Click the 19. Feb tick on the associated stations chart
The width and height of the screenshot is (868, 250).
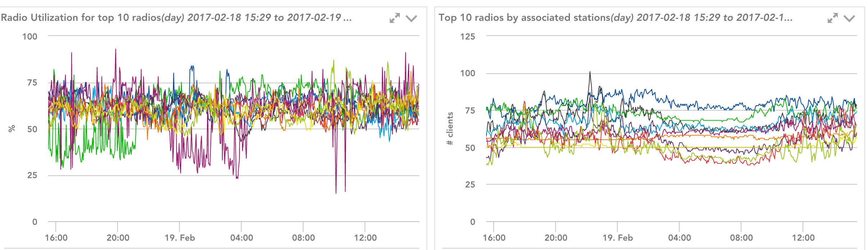tap(618, 237)
